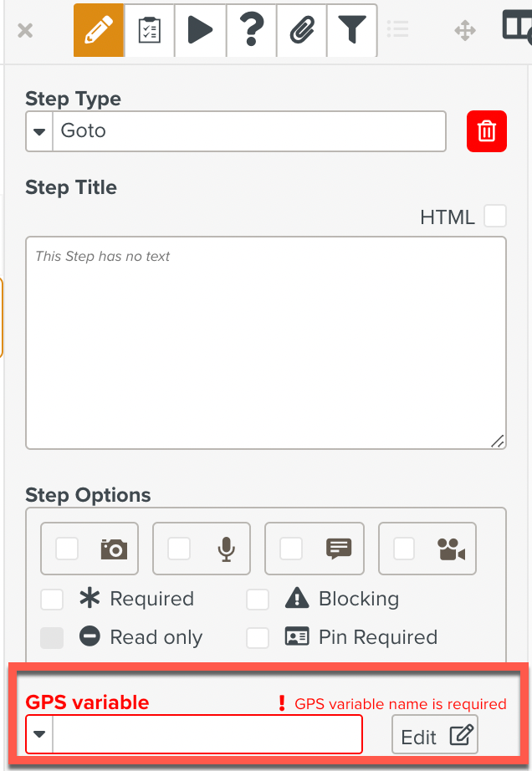Viewport: 532px width, 771px height.
Task: Click the Step Title text area
Action: (x=266, y=343)
